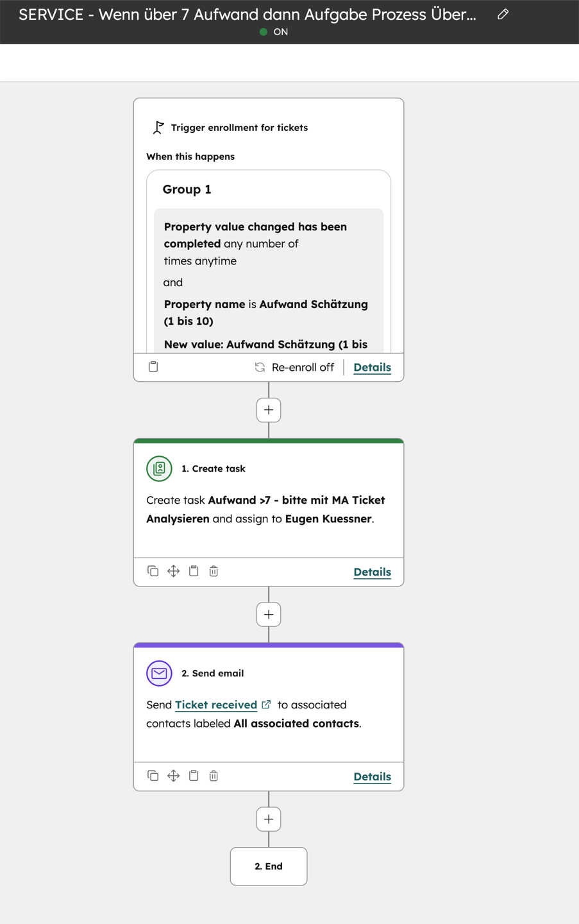The image size is (579, 924).
Task: Clone the Create task action
Action: click(x=153, y=570)
